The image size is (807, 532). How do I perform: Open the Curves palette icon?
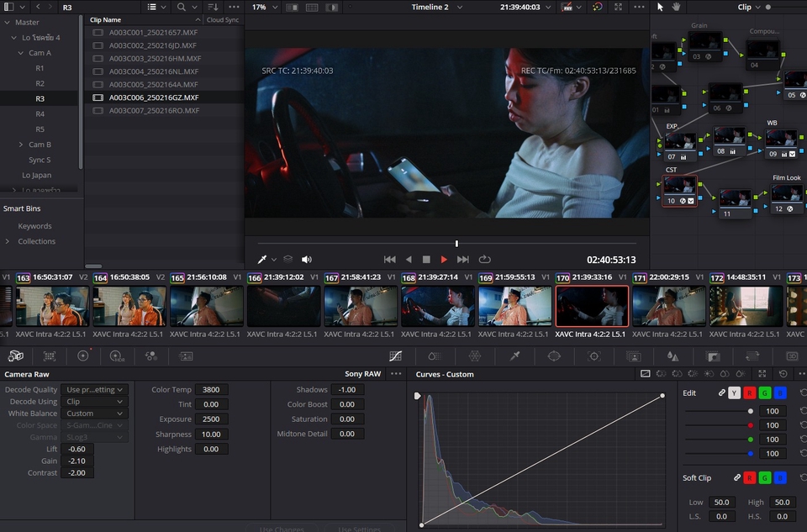pos(395,356)
